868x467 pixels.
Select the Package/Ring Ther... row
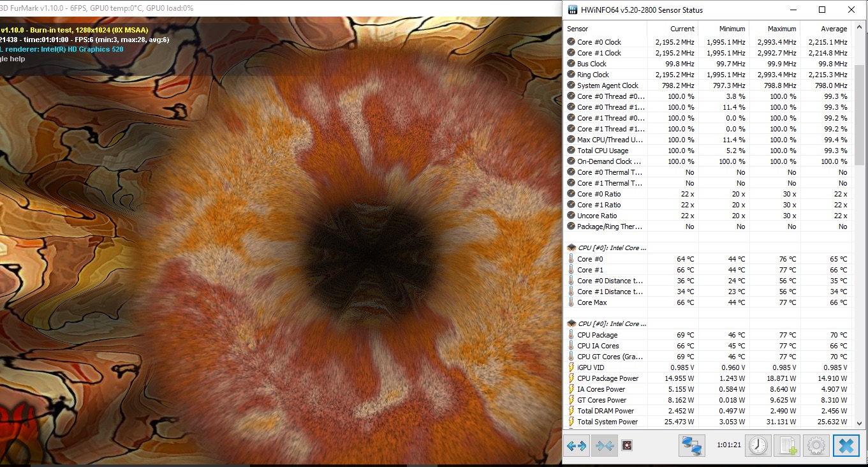click(707, 226)
